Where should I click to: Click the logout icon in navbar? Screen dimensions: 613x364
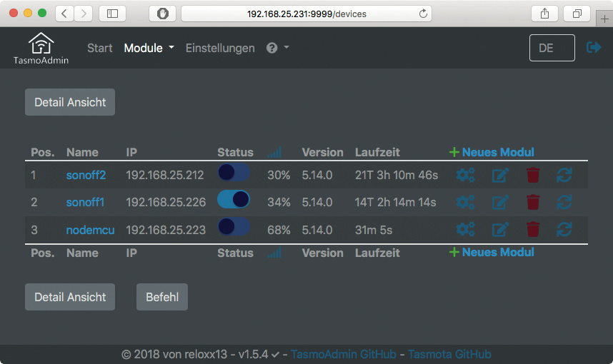coord(594,47)
